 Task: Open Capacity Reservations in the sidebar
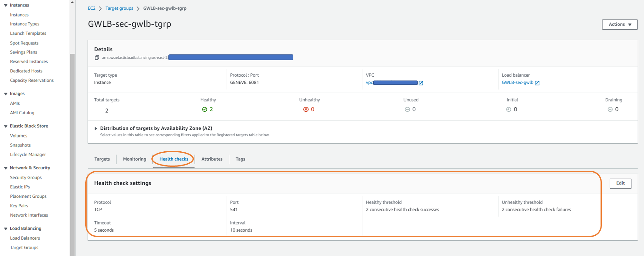[32, 81]
